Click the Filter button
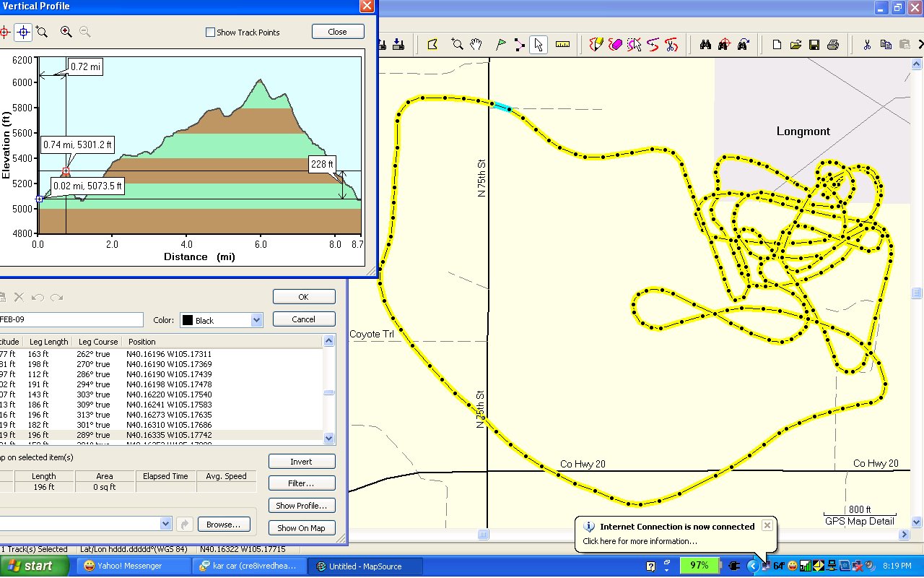The height and width of the screenshot is (578, 924). coord(301,483)
